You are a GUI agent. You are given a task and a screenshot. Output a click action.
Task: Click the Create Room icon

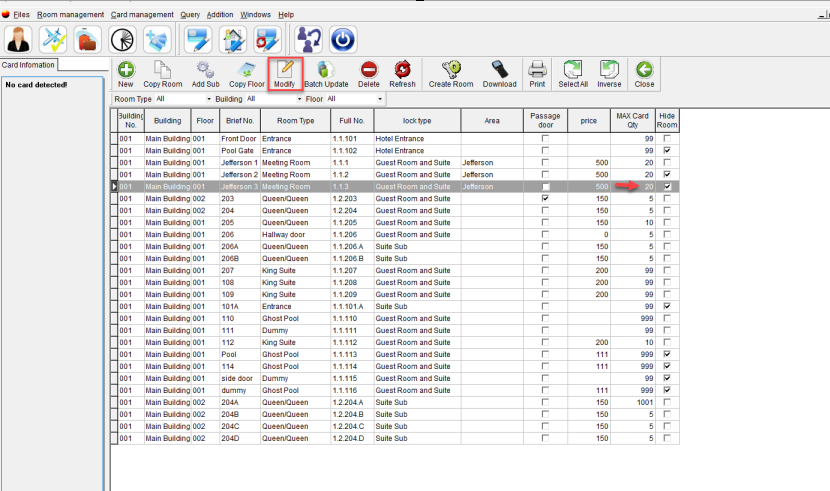click(x=451, y=70)
